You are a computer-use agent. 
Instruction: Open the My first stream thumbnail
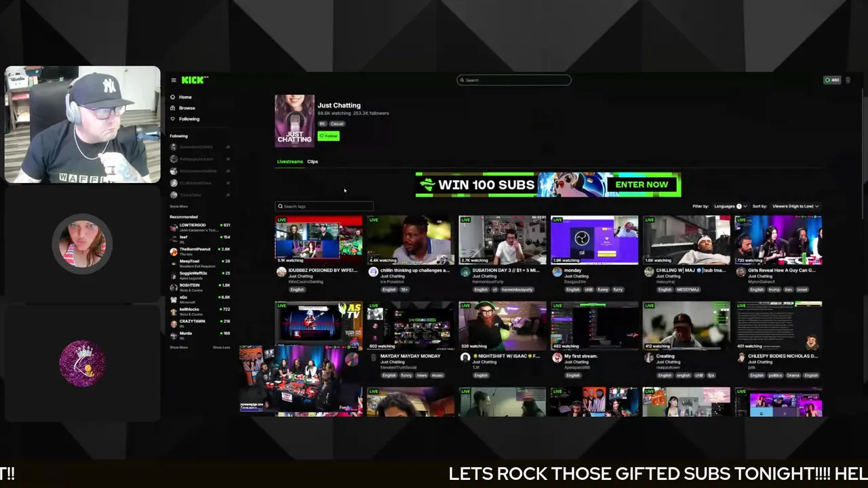click(595, 325)
